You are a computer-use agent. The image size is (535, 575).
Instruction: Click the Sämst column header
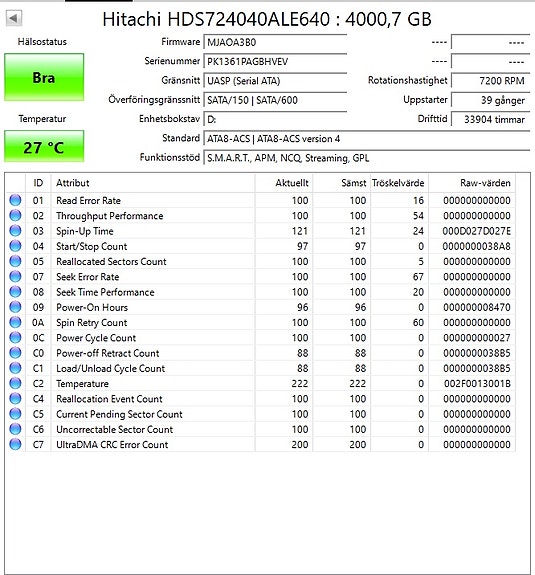tap(341, 183)
